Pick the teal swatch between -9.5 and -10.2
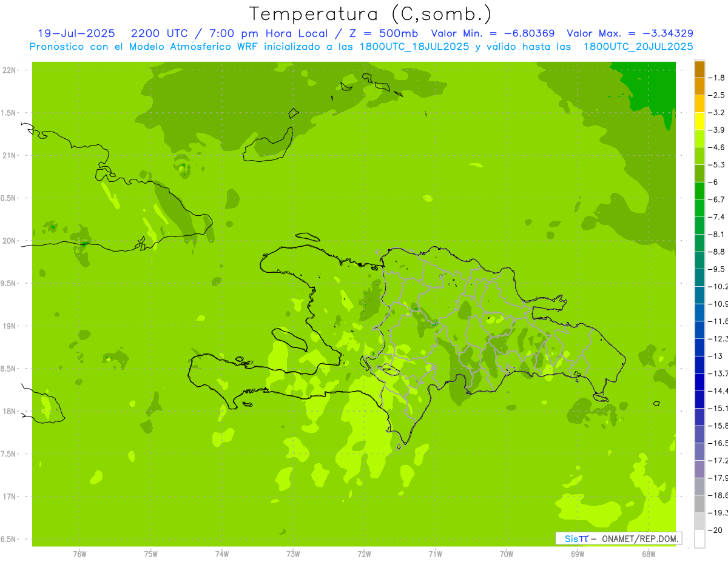 tap(699, 278)
